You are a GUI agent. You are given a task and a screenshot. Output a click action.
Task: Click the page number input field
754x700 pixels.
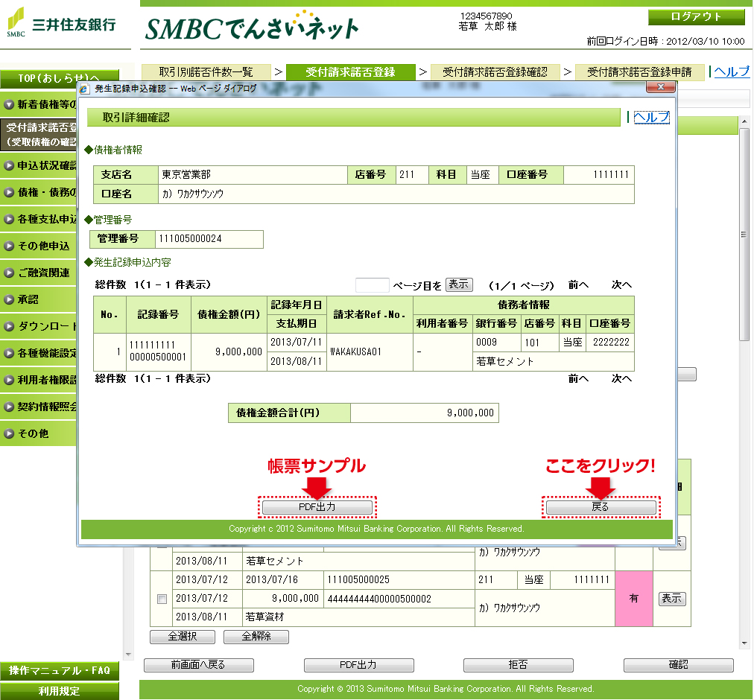coord(372,285)
